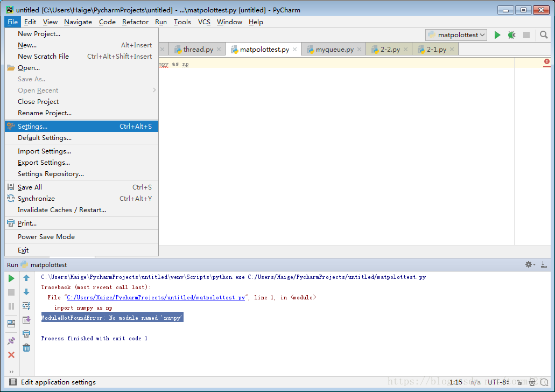Viewport: 555px width, 392px height.
Task: Rerun with the green play icon in the Run panel
Action: (x=11, y=278)
